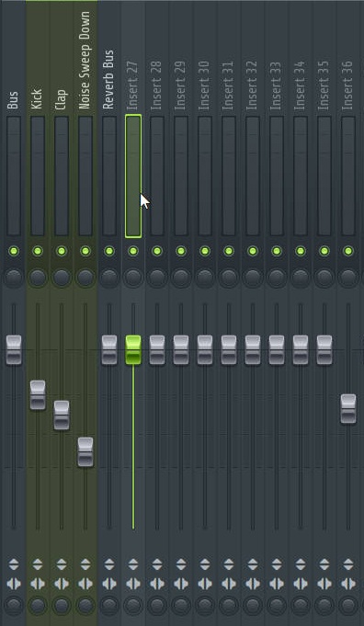Invert phase on the Clap track
The height and width of the screenshot is (626, 364).
point(62,564)
